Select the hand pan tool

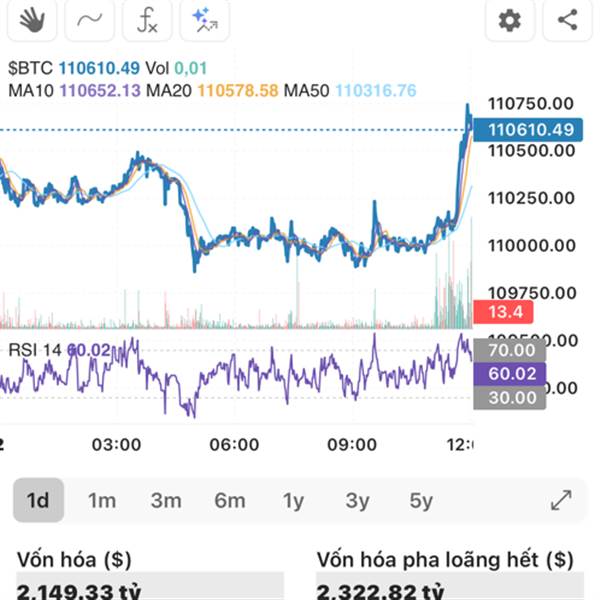pos(33,19)
